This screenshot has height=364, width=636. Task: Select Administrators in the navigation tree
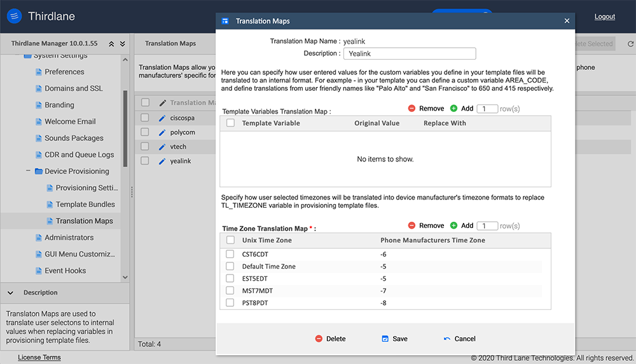tap(69, 238)
